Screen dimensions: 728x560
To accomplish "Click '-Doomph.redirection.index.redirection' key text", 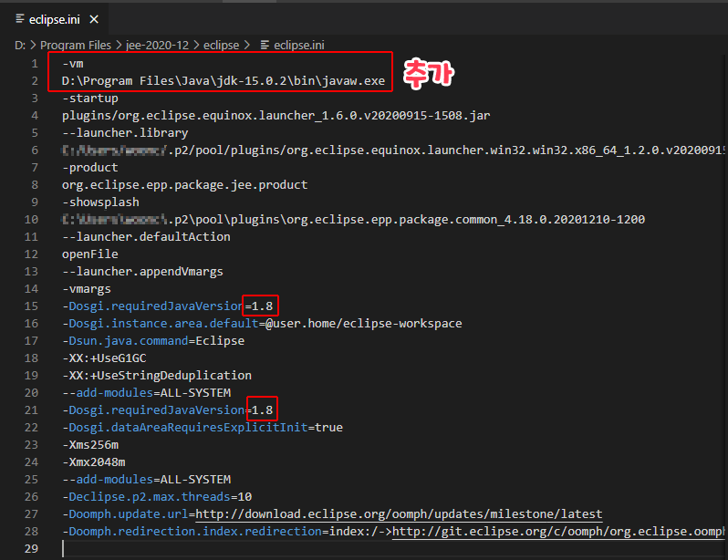I will click(x=192, y=531).
